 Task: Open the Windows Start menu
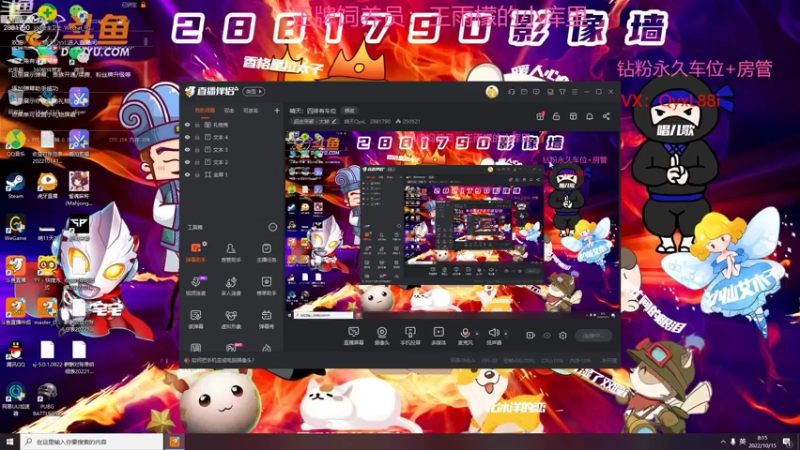pos(10,441)
